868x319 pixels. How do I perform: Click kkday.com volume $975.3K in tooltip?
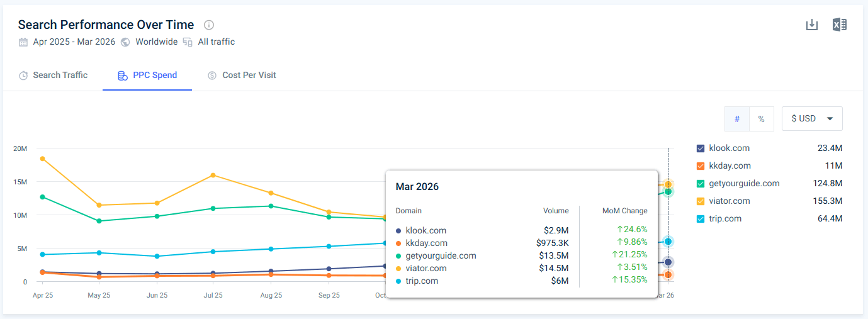click(x=552, y=243)
